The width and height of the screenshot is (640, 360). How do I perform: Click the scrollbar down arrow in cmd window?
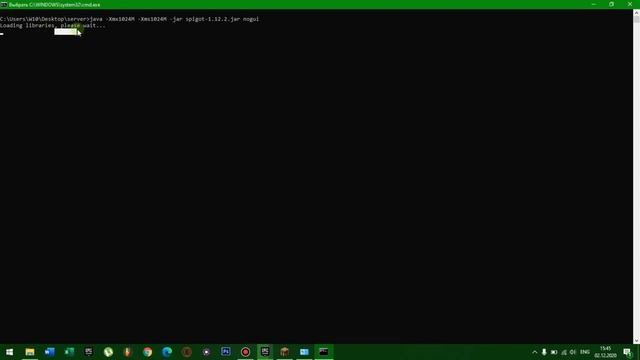[x=636, y=341]
